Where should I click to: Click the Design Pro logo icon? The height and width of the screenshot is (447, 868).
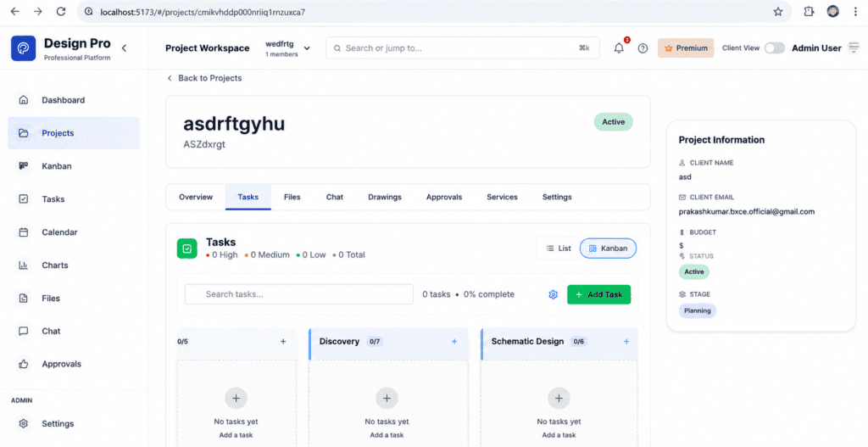point(23,48)
